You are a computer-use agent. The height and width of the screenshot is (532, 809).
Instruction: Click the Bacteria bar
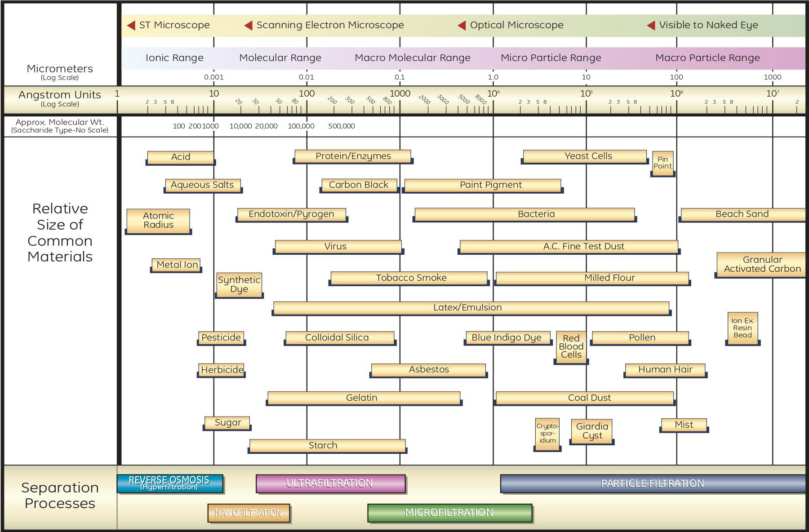click(x=525, y=214)
